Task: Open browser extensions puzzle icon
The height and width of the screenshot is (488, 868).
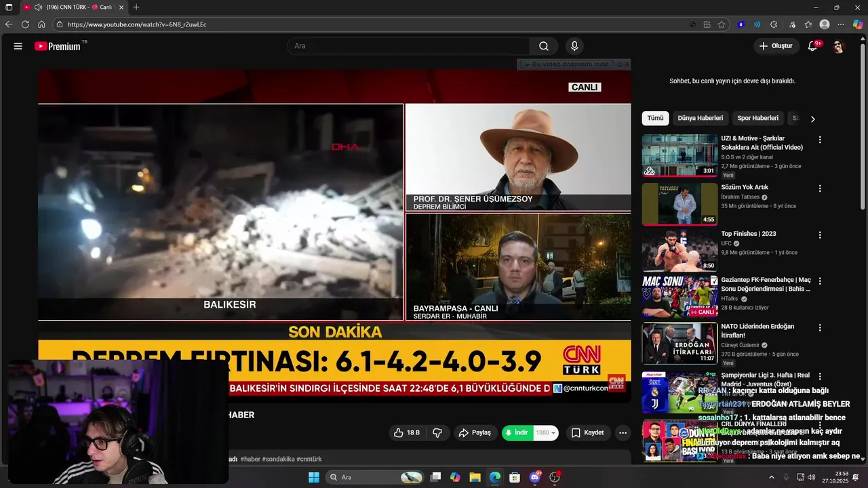Action: coord(774,24)
